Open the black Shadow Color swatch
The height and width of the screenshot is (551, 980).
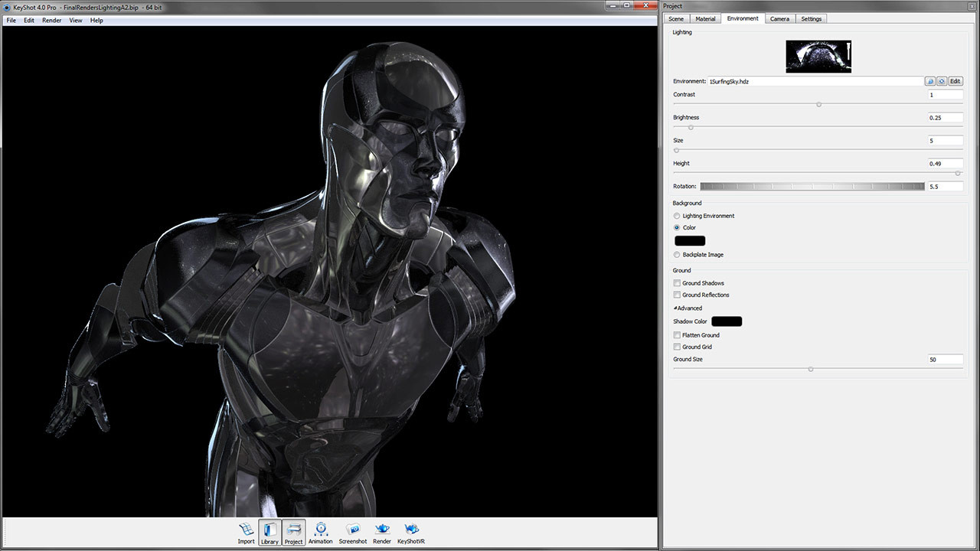[x=727, y=321]
